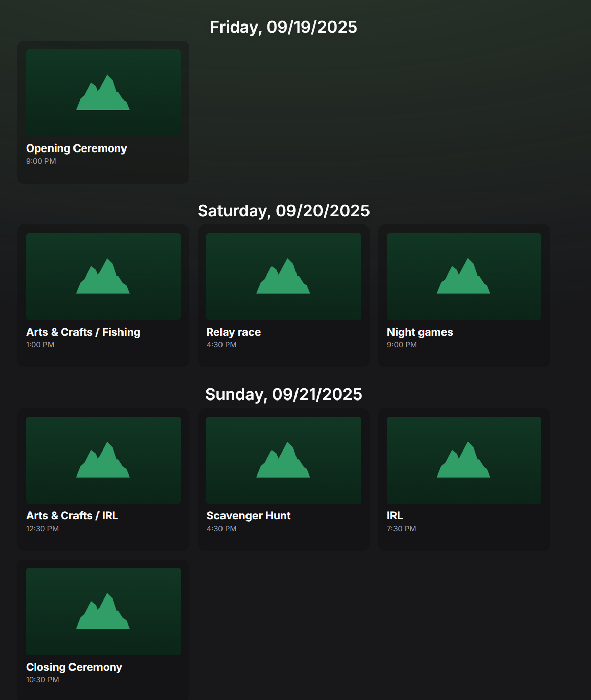
Task: Open the Closing Ceremony event thumbnail
Action: [103, 611]
